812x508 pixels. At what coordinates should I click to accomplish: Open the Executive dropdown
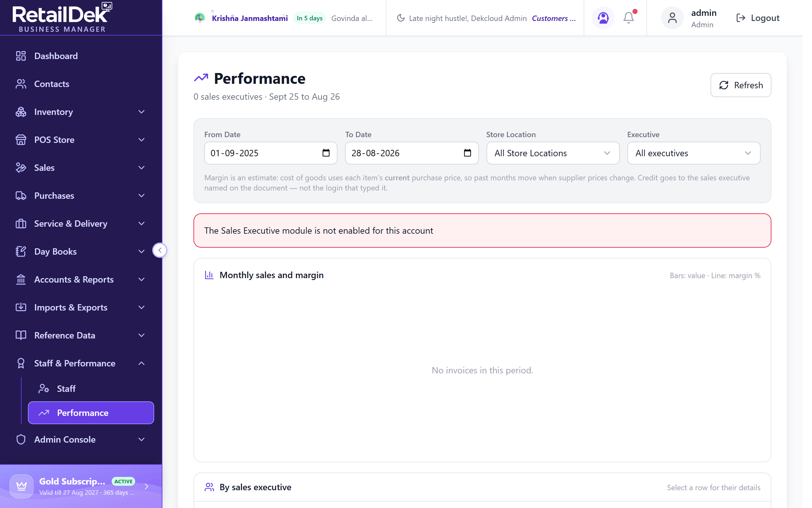click(694, 153)
